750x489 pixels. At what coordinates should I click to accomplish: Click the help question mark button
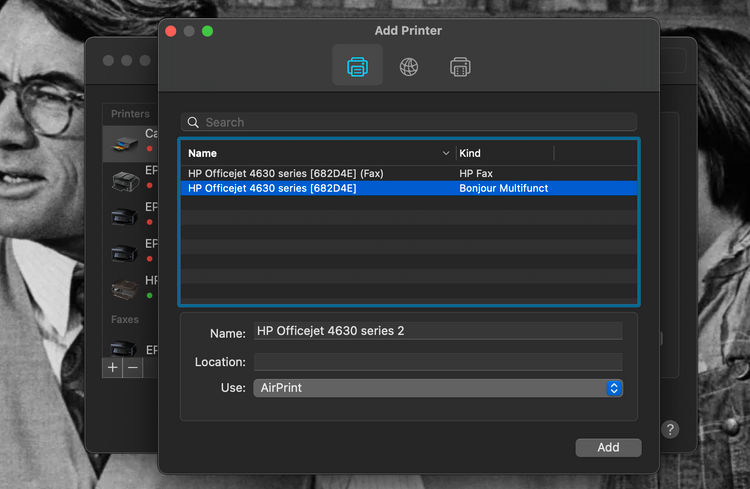coord(670,429)
